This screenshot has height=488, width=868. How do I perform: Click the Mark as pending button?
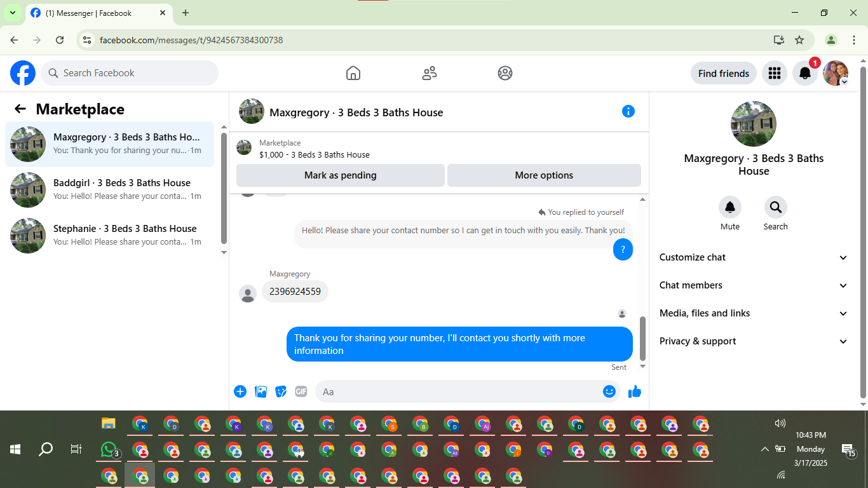tap(341, 175)
